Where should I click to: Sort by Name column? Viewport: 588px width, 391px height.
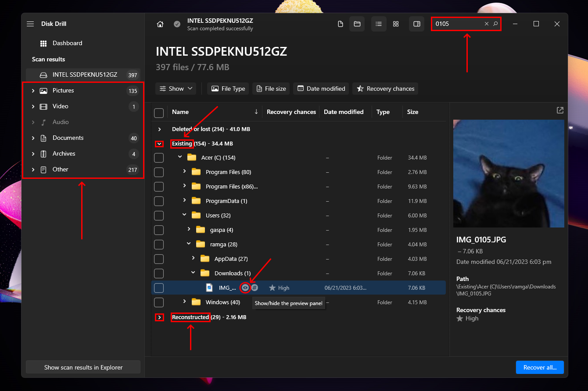pos(180,112)
